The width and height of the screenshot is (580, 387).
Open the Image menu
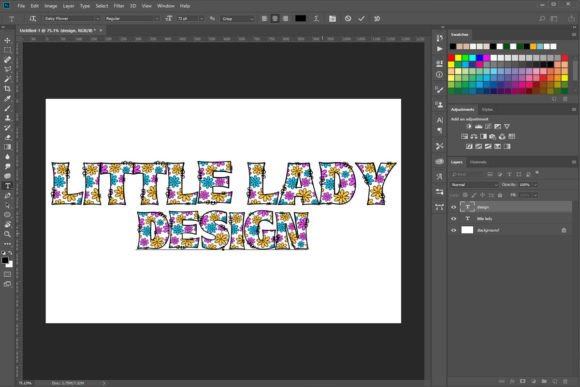click(51, 6)
